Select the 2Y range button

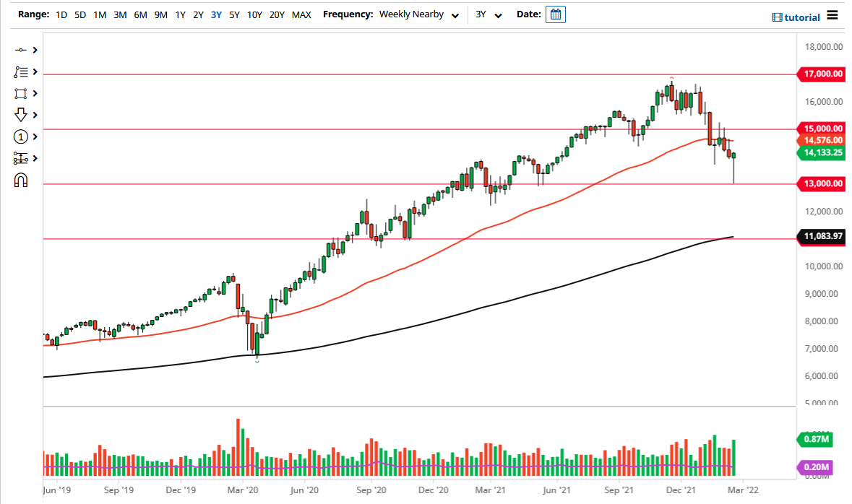click(x=198, y=14)
